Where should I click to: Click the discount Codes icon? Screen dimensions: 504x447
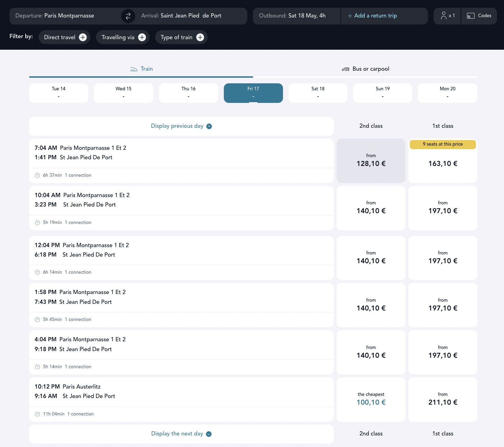point(471,16)
